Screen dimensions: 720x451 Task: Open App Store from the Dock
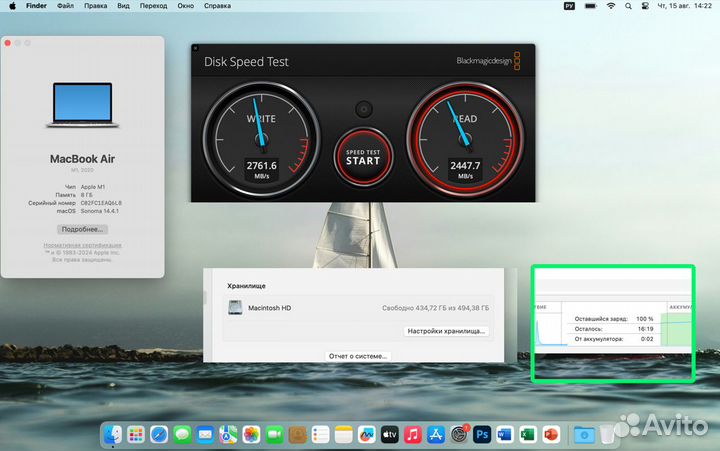point(436,434)
